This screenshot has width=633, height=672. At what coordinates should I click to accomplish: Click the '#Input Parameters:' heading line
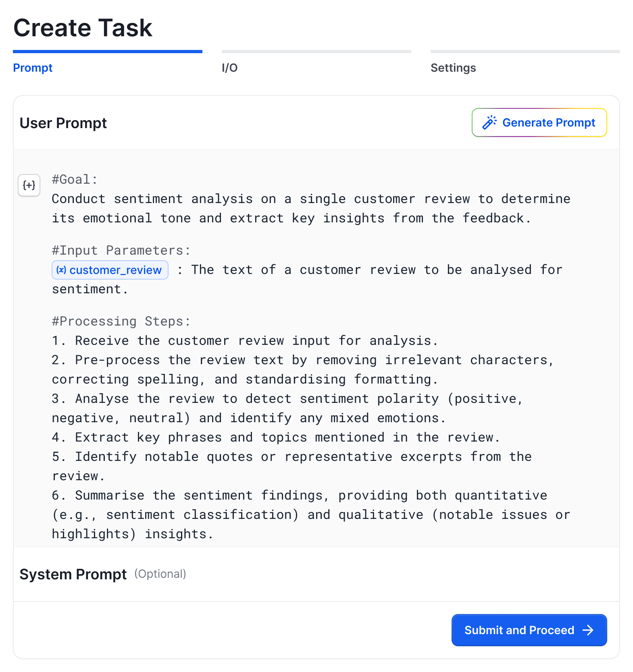[x=121, y=251]
